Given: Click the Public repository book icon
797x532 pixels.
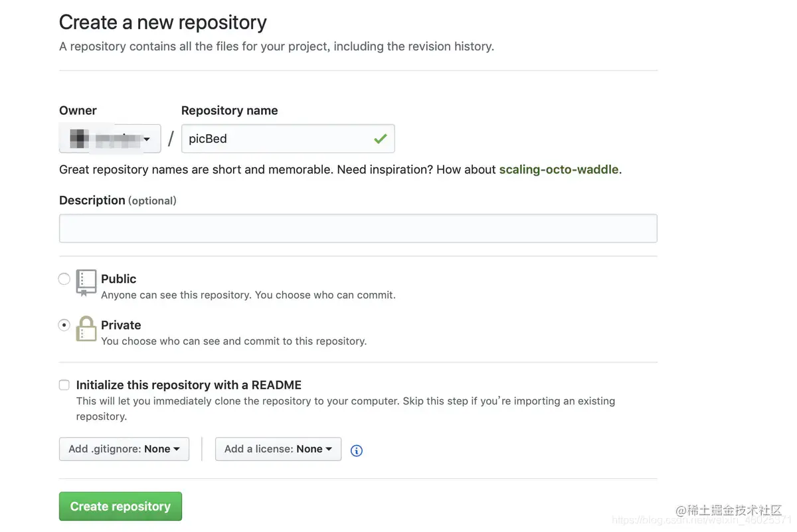Looking at the screenshot, I should point(86,282).
